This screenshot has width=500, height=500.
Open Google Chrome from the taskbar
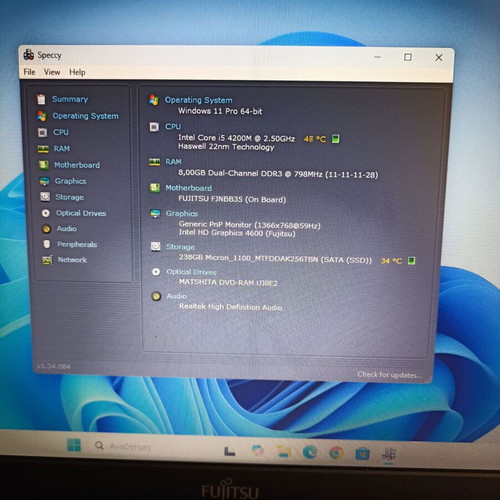(336, 453)
